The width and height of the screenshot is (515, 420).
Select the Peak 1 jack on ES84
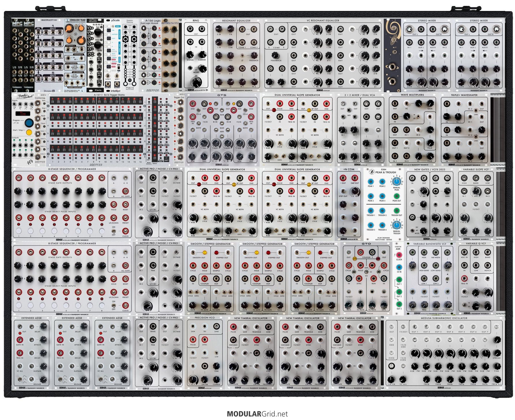pyautogui.click(x=370, y=182)
